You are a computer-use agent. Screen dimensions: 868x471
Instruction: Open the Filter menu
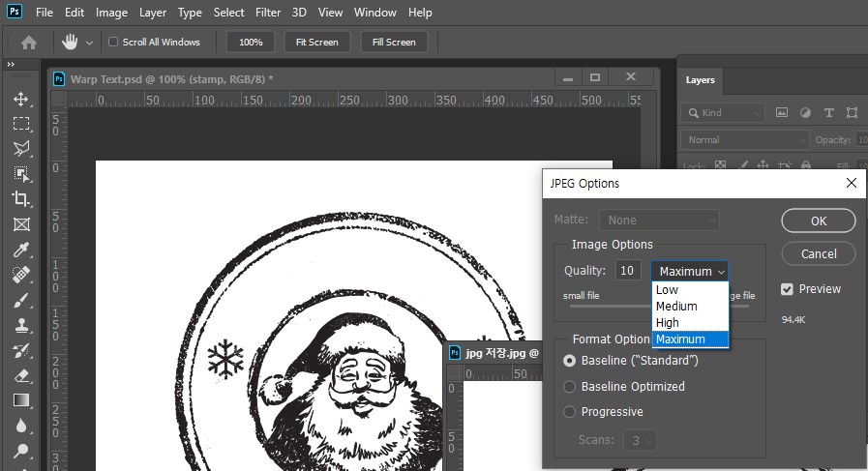[268, 13]
